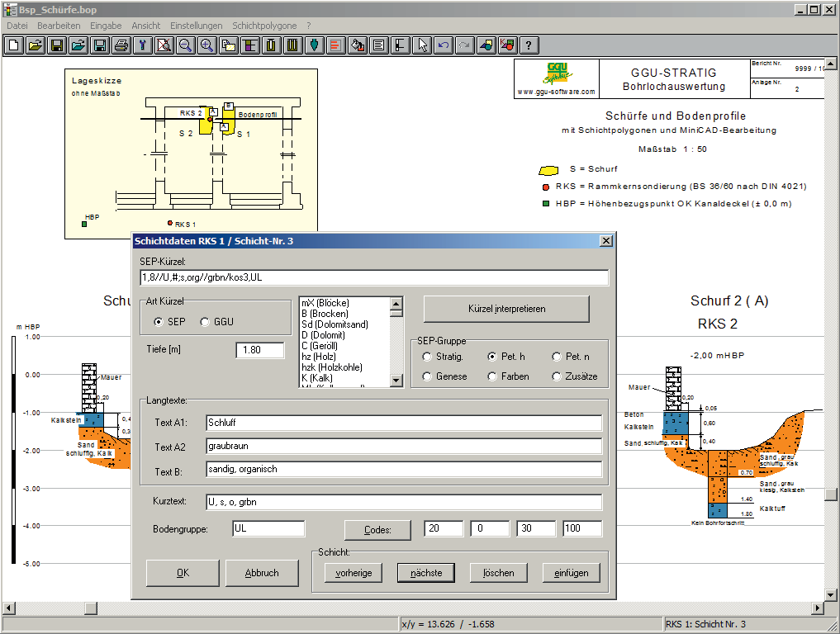
Task: Choose the Pet. h SEP group option
Action: (492, 357)
